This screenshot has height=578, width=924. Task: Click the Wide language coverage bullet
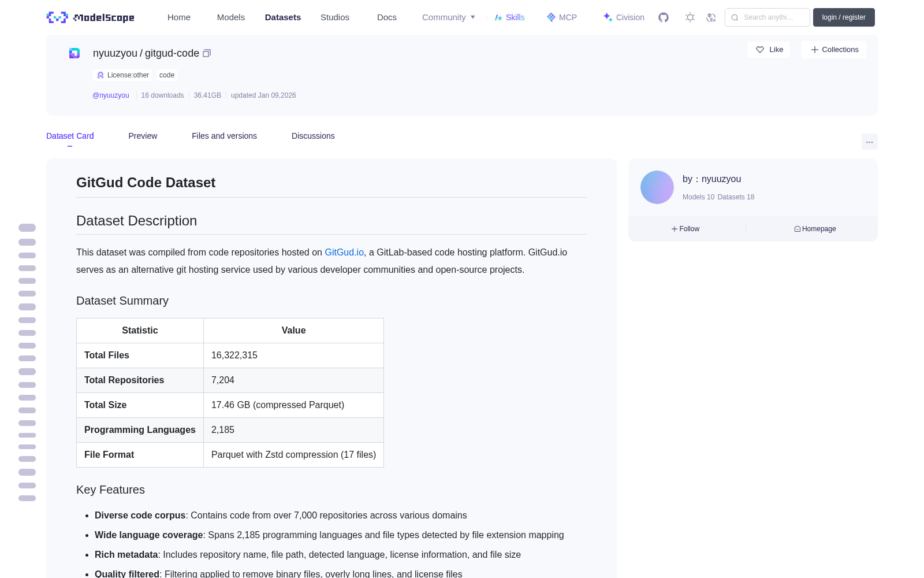tap(329, 535)
